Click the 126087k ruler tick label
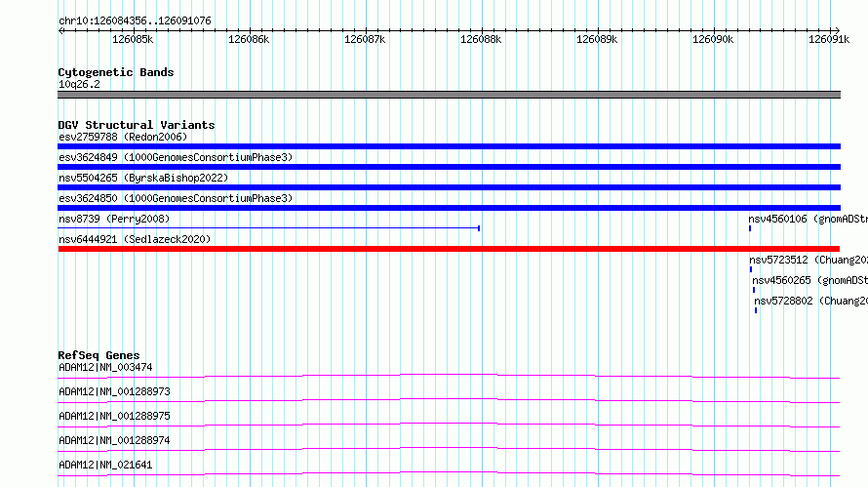This screenshot has width=868, height=487. pyautogui.click(x=365, y=39)
